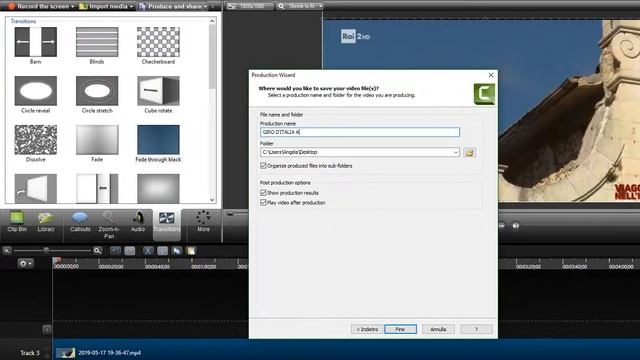This screenshot has width=640, height=360.
Task: Click the Import media button
Action: pyautogui.click(x=104, y=6)
